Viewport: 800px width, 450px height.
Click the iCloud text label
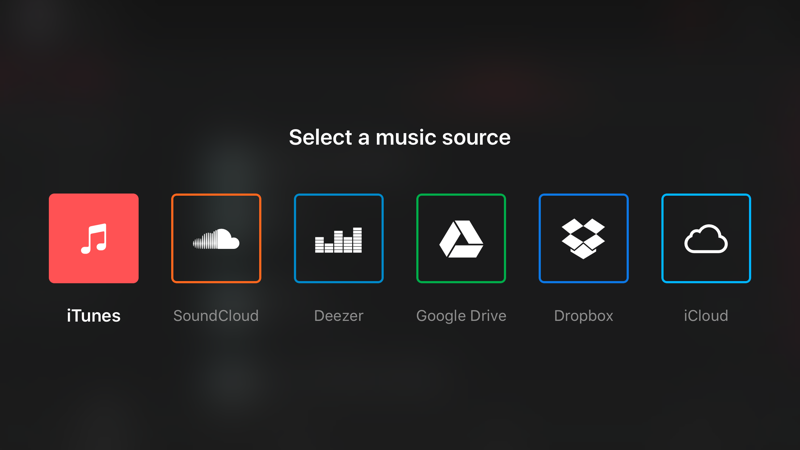tap(706, 316)
